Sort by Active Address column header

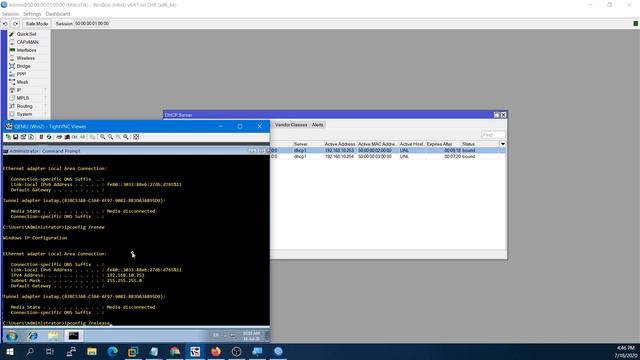[340, 144]
